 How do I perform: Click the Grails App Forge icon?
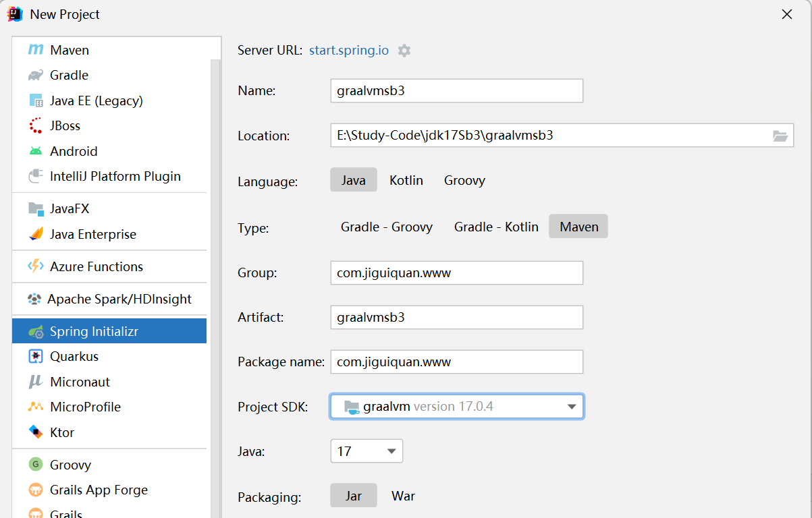pos(36,490)
